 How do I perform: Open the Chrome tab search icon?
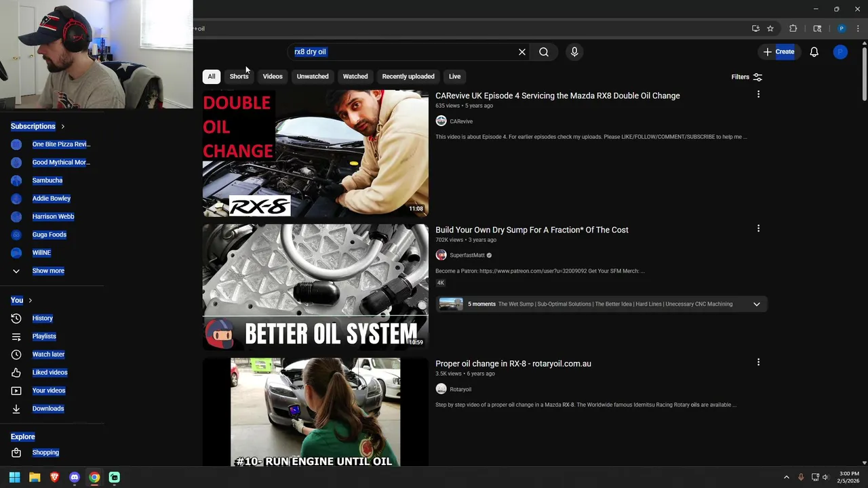coord(817,28)
